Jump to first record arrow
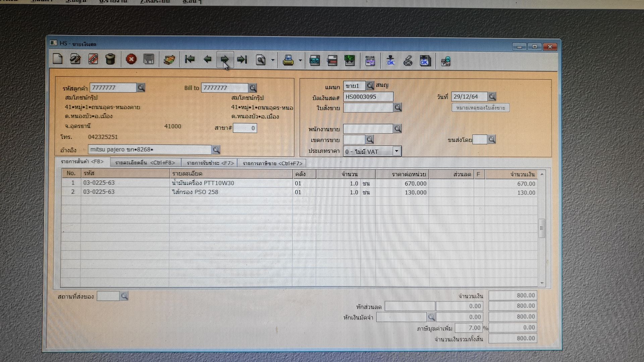644x362 pixels. point(190,59)
